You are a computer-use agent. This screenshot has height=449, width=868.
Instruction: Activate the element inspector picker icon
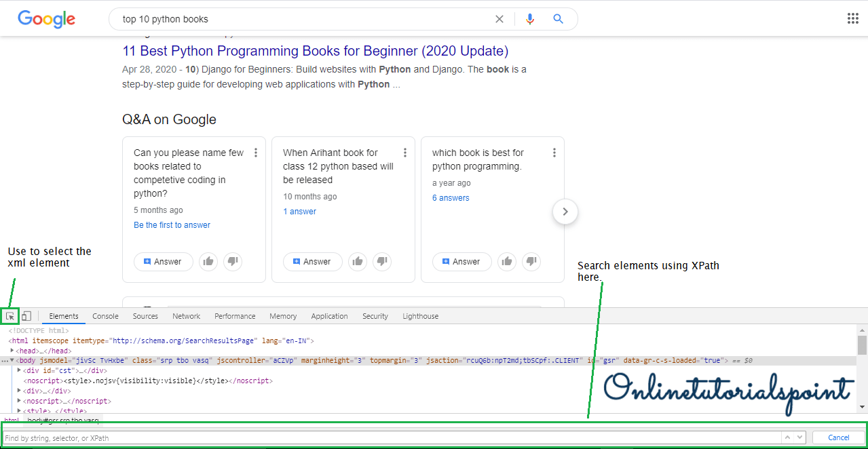tap(10, 316)
